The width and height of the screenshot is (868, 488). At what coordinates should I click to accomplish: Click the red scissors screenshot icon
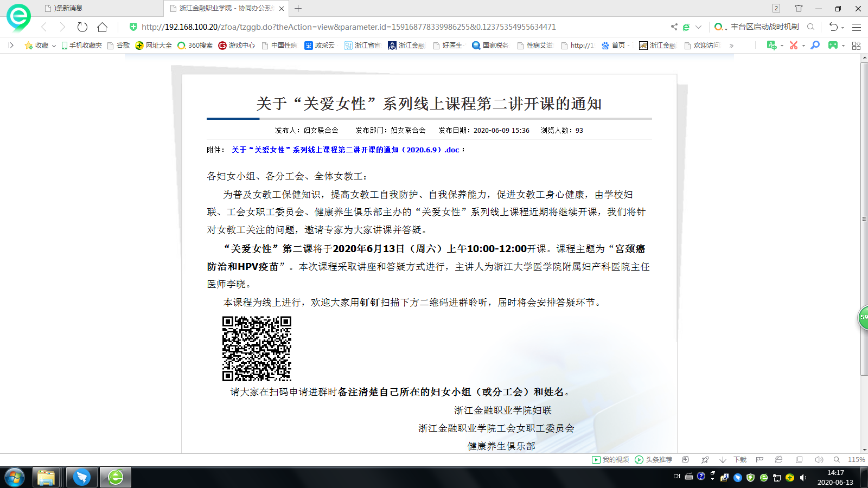[x=794, y=46]
